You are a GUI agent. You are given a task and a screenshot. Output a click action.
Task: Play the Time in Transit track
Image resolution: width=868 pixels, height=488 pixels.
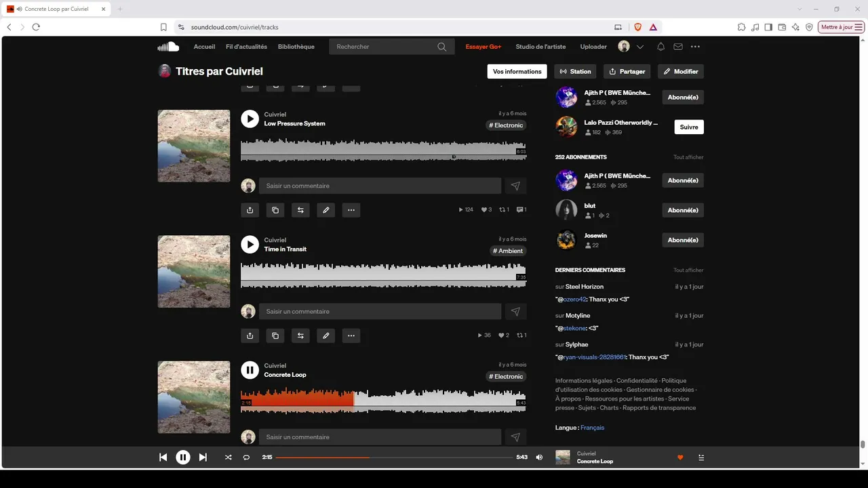[250, 245]
